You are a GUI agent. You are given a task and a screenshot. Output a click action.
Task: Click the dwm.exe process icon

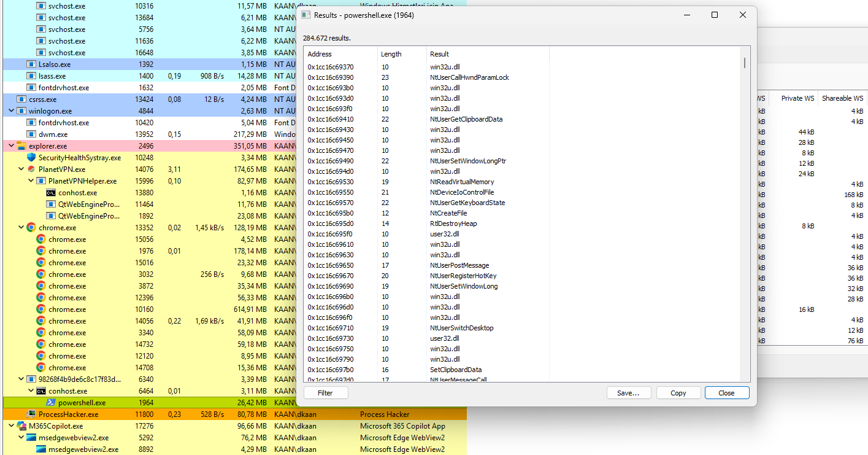(31, 134)
